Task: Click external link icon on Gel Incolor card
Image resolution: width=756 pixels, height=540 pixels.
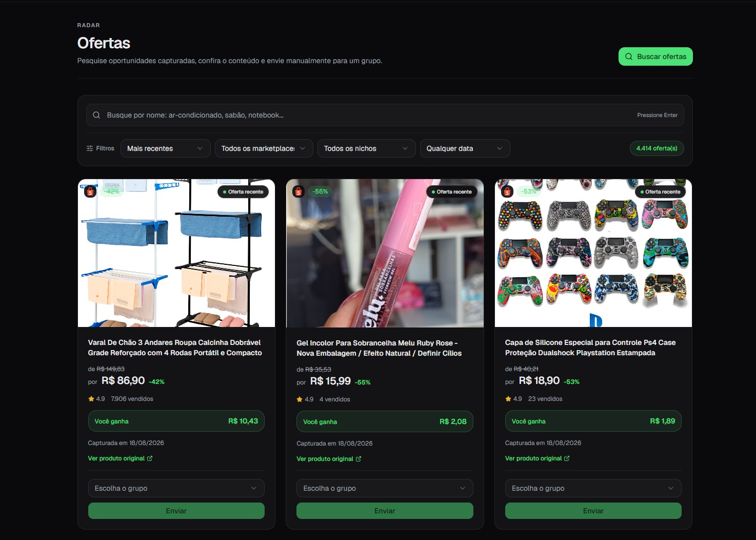Action: point(359,459)
